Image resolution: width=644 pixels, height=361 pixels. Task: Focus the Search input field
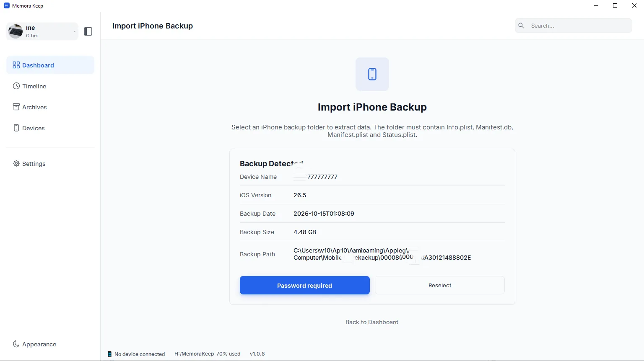pos(574,26)
